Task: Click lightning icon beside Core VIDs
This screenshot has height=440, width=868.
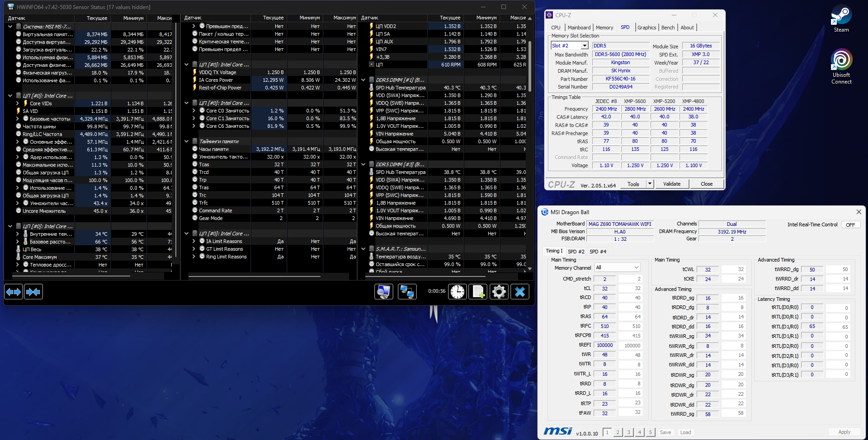Action: (x=25, y=103)
